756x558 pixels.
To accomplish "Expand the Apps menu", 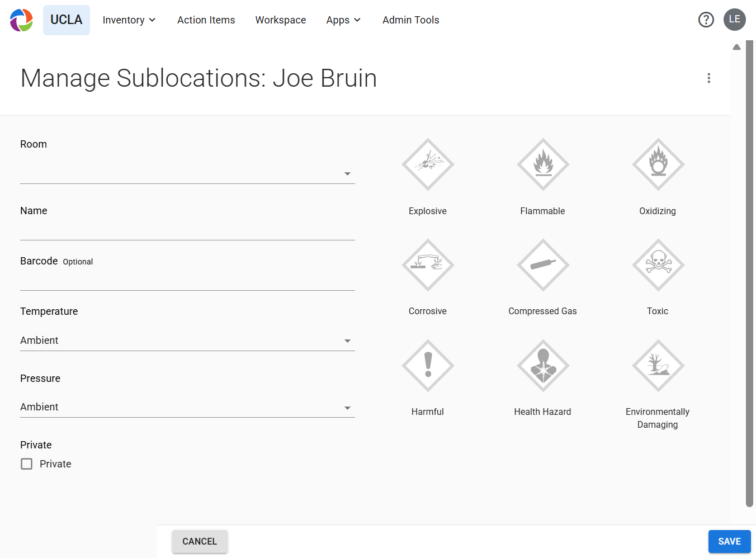I will [x=343, y=20].
